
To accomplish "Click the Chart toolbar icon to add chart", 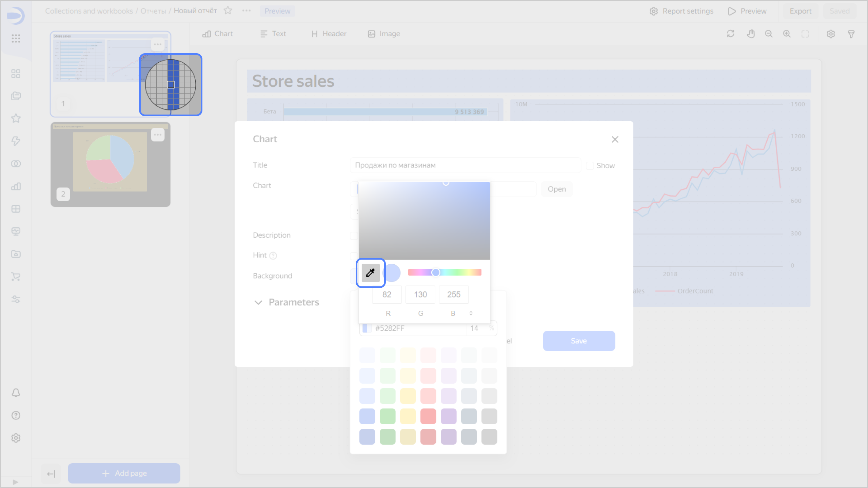I will point(217,34).
